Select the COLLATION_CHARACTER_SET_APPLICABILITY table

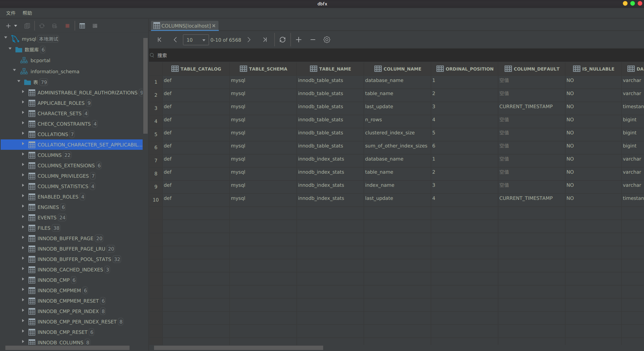point(71,145)
